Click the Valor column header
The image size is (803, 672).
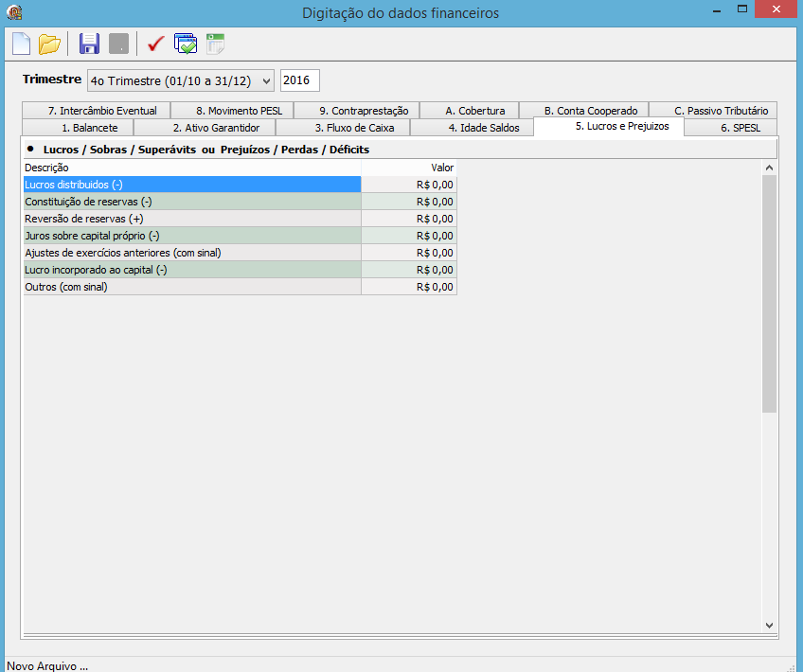(409, 168)
